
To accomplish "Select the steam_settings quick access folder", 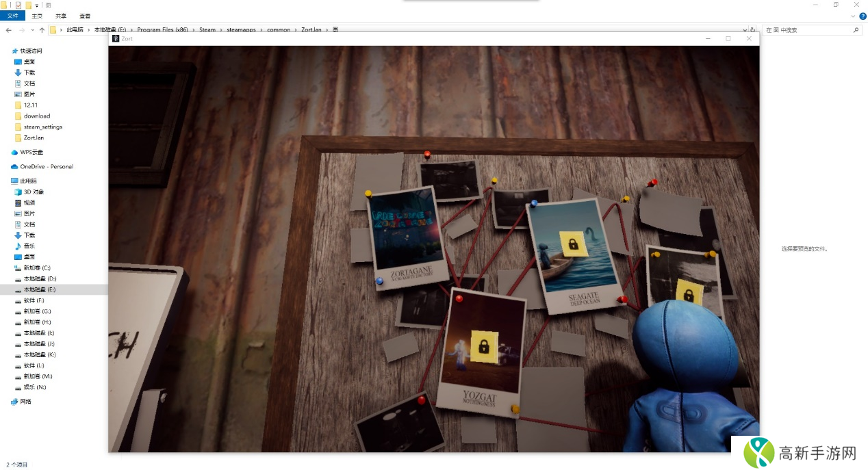I will [x=42, y=127].
